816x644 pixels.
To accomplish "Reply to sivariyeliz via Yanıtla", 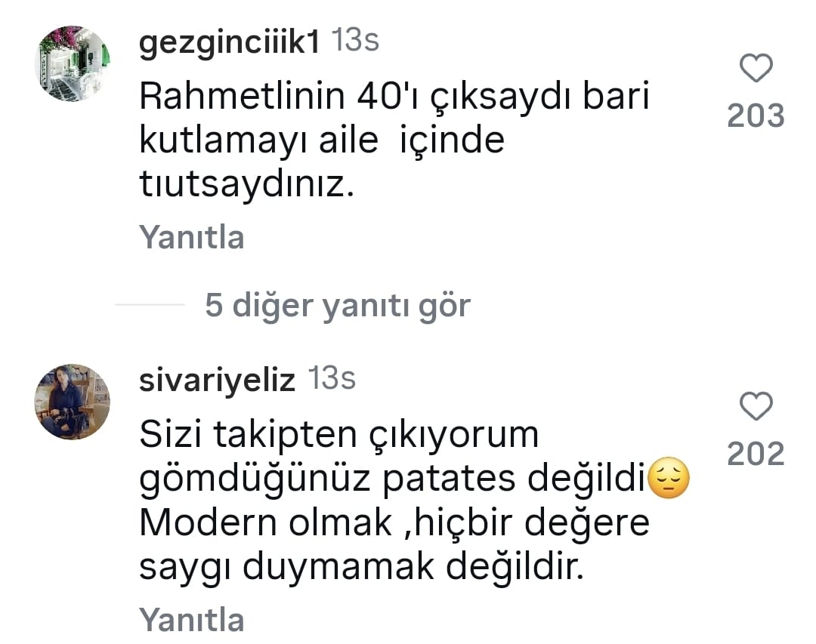I will click(x=191, y=620).
